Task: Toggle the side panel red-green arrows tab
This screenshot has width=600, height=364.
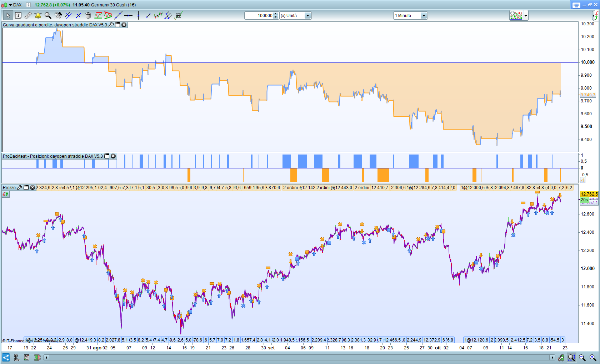Action: pos(595,15)
